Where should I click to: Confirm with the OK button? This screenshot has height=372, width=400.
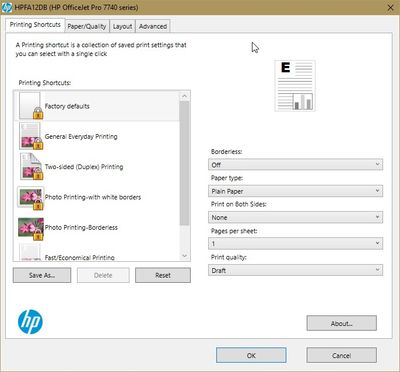(x=251, y=355)
